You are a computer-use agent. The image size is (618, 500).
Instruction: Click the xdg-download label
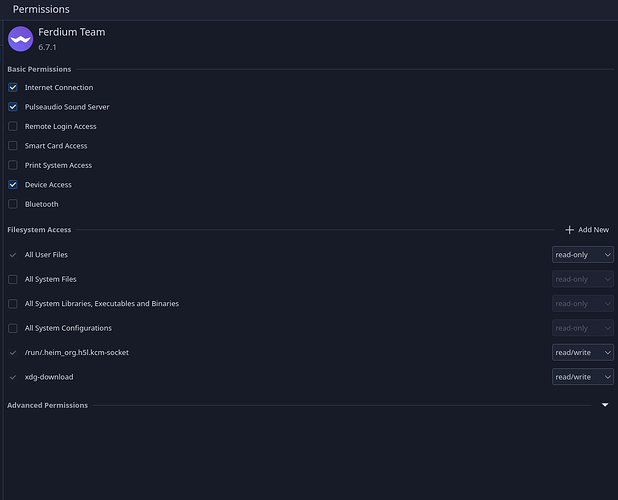pos(49,377)
